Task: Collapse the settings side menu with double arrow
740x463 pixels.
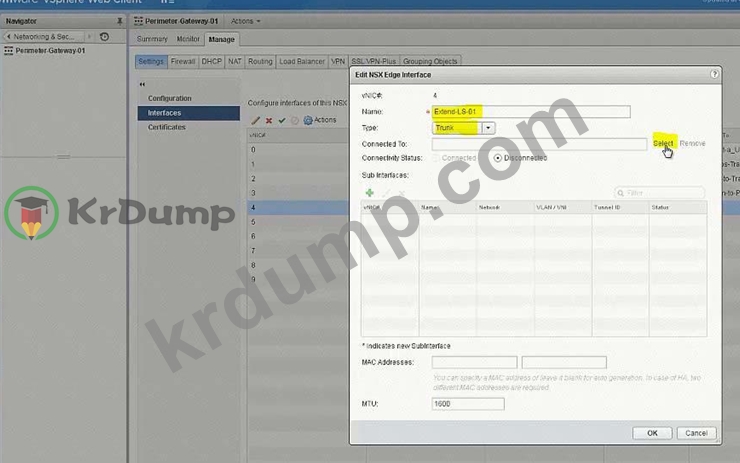Action: (x=142, y=84)
